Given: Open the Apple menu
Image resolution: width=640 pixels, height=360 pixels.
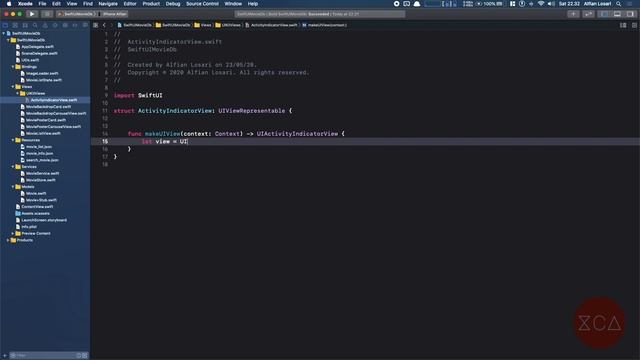Looking at the screenshot, I should point(9,4).
